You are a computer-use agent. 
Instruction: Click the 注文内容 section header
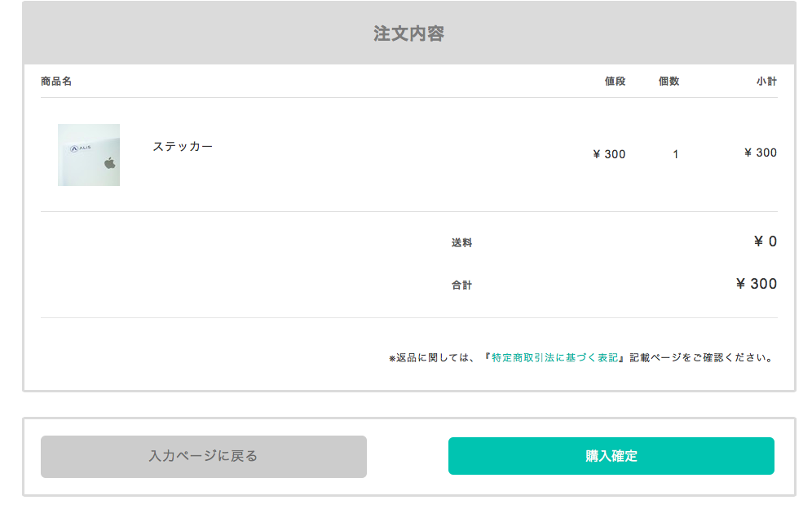tap(408, 33)
